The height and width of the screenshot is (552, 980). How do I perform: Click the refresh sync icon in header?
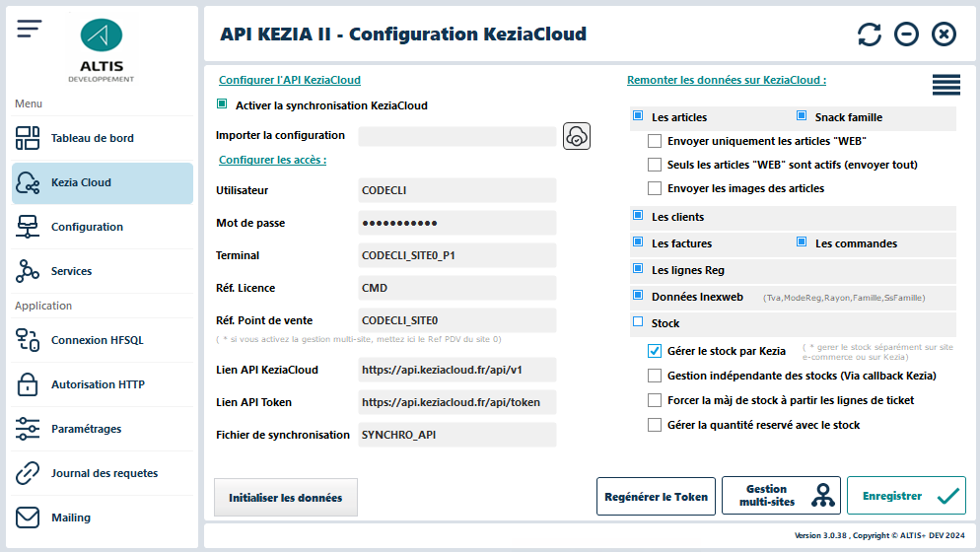pos(869,34)
